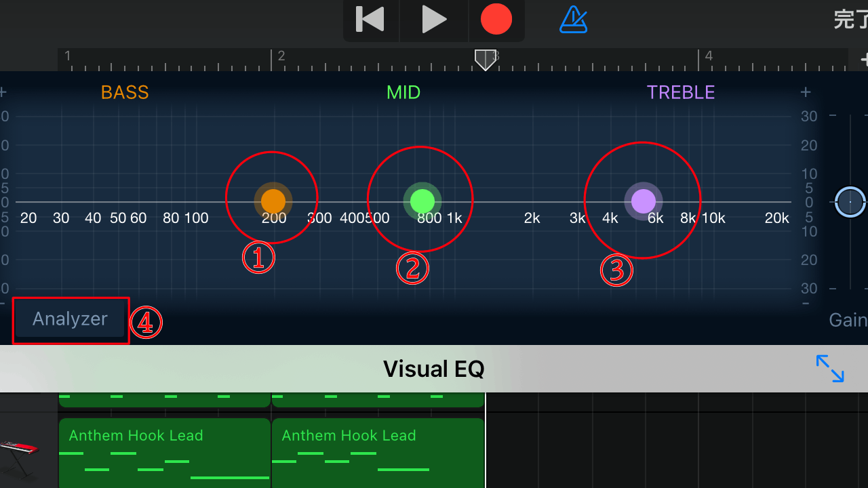This screenshot has height=488, width=868.
Task: Expand the Visual EQ to fullscreen view
Action: tap(830, 368)
